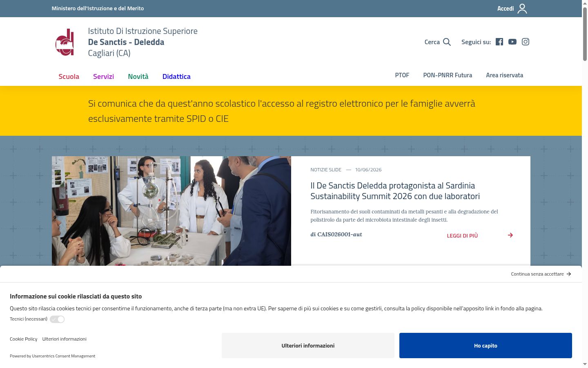
Task: Open the Area riservata link
Action: pos(504,75)
